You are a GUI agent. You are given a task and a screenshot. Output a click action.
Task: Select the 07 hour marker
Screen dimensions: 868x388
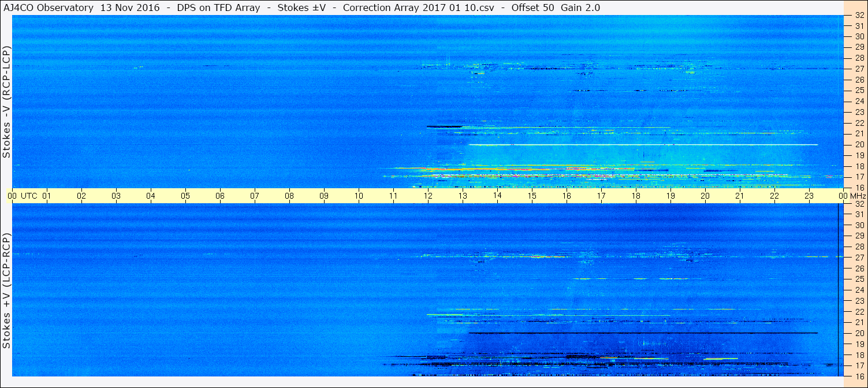[x=255, y=196]
